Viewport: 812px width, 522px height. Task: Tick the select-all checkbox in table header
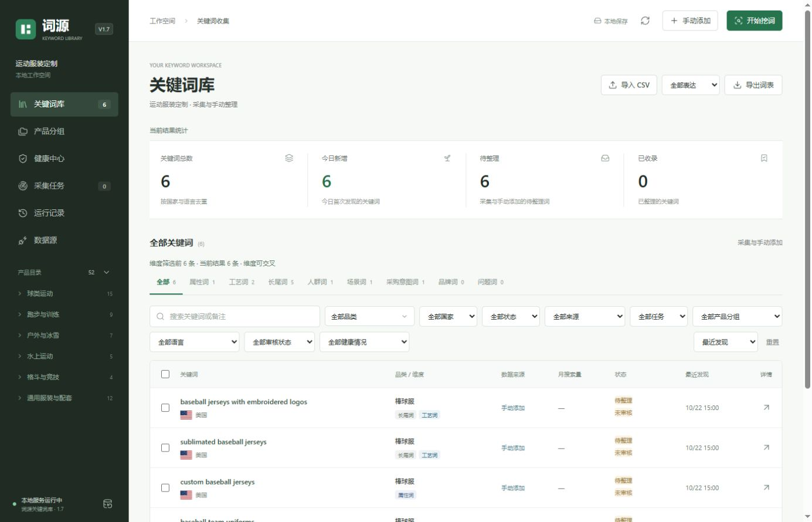[165, 374]
